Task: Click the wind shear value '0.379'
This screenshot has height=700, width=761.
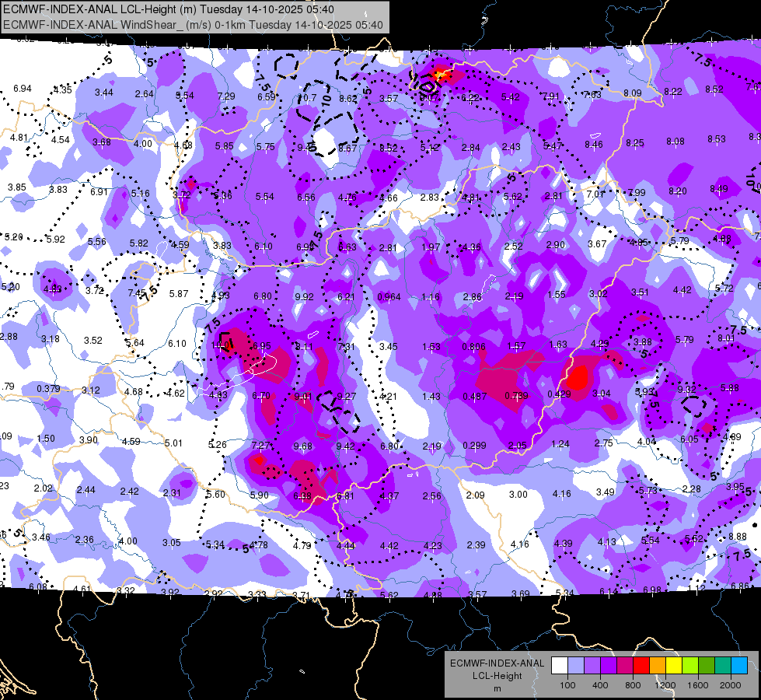Action: point(48,389)
